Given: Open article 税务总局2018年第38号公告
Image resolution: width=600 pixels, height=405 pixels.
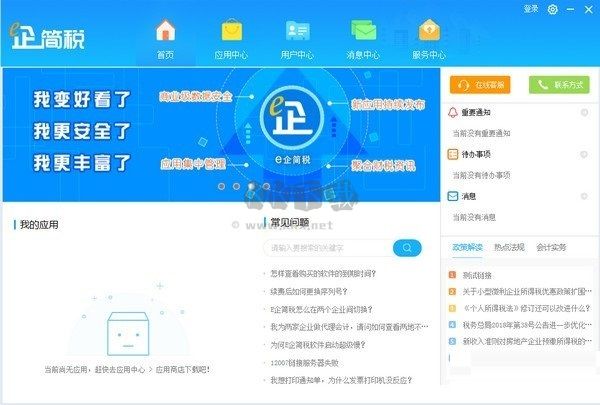Looking at the screenshot, I should pyautogui.click(x=527, y=325).
